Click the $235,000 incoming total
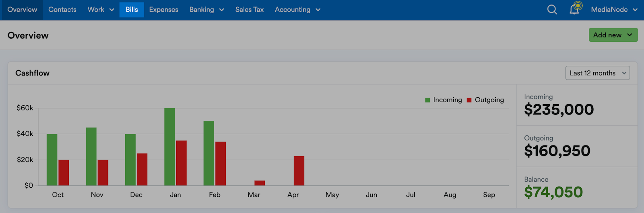 (559, 109)
